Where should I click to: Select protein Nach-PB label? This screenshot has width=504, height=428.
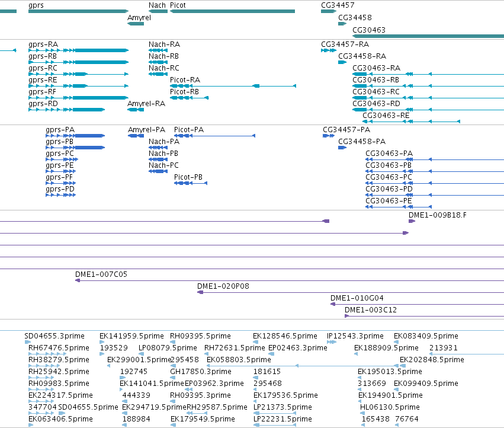coord(163,154)
